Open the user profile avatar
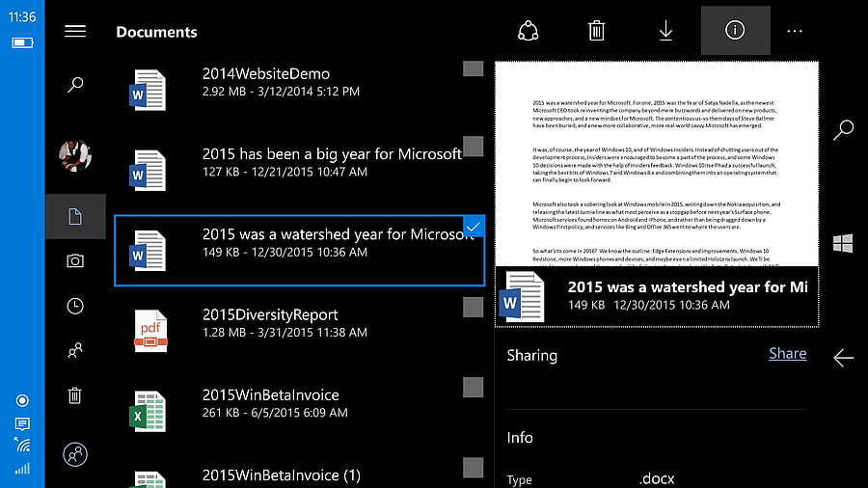 [75, 156]
